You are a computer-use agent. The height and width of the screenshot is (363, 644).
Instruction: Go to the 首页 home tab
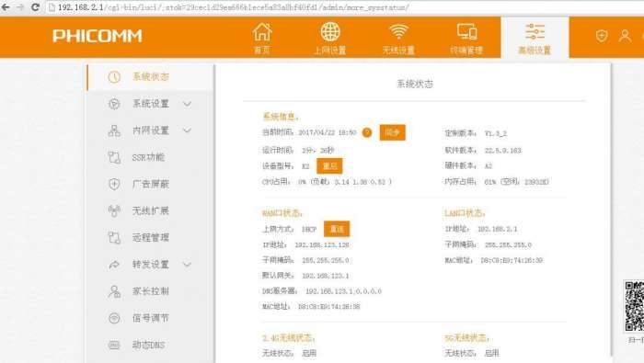coord(262,39)
